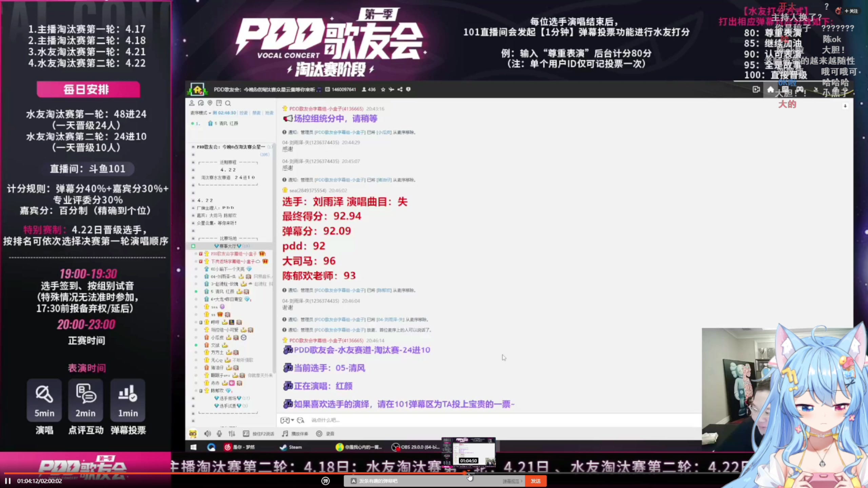
Task: Select the microphone icon in the bottom toolbar
Action: [x=219, y=434]
